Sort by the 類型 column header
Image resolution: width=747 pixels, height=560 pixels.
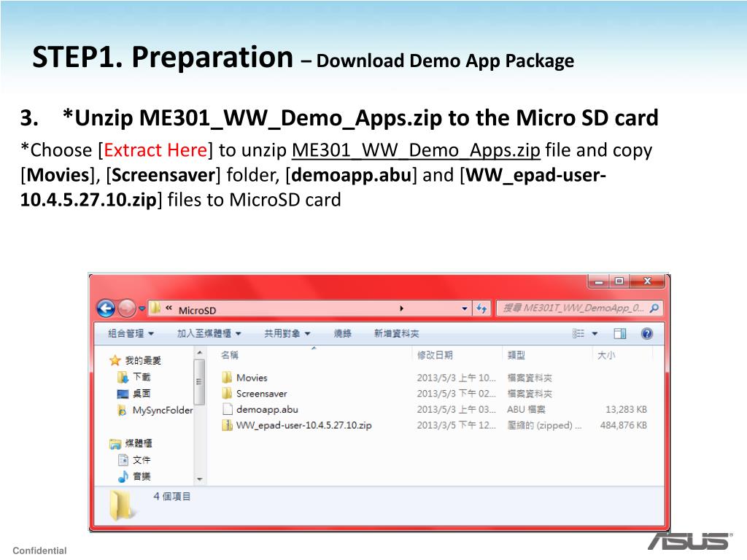[516, 355]
